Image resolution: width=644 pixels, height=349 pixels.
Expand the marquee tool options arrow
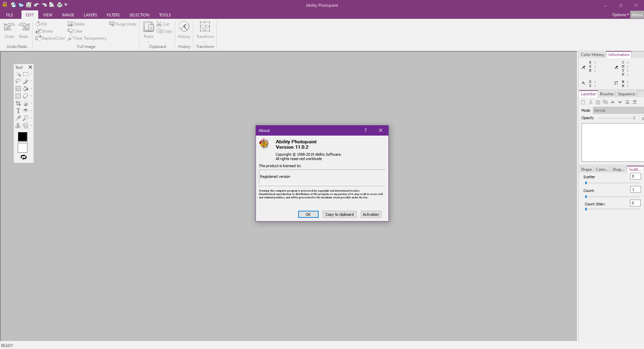coord(31,74)
